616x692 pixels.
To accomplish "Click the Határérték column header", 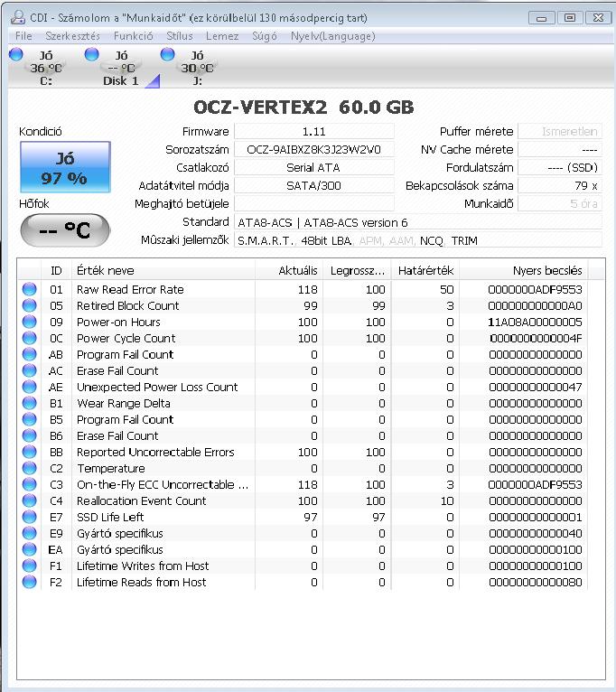I will (x=425, y=270).
